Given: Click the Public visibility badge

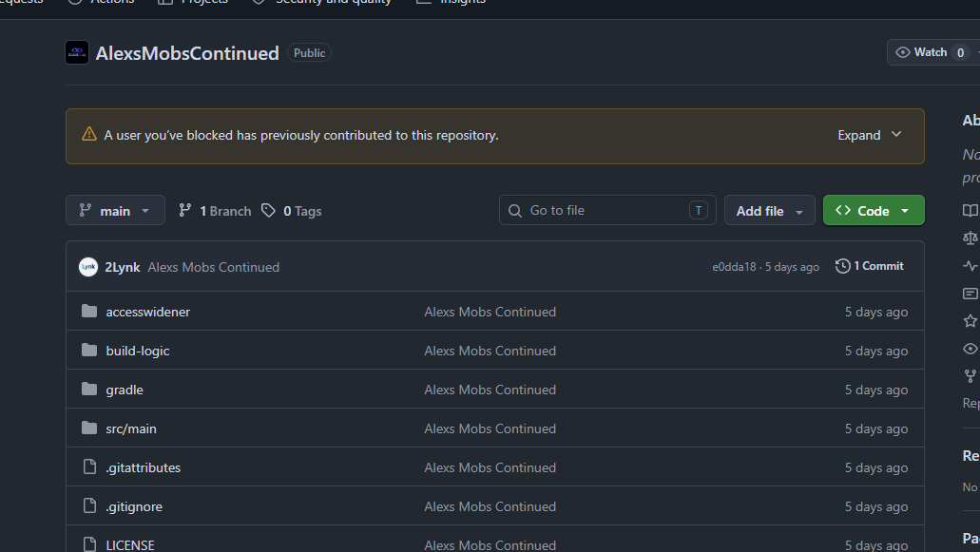Looking at the screenshot, I should pos(309,53).
